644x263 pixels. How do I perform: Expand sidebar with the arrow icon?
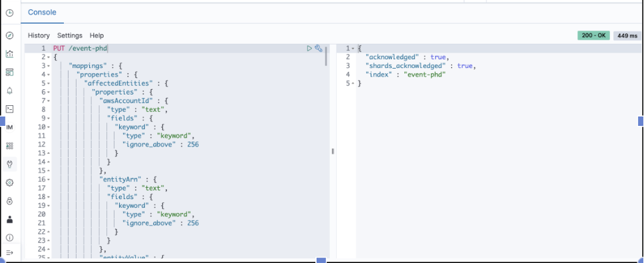tap(9, 252)
